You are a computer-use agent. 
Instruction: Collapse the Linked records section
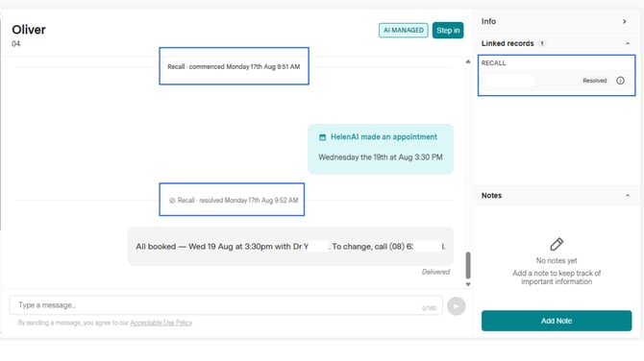point(628,43)
